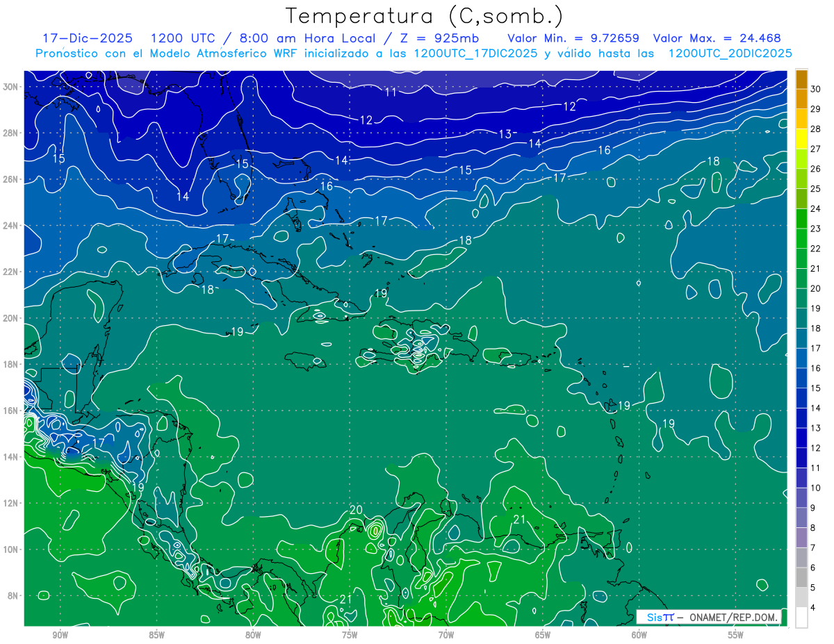Click the '20N' latitude axis label

(x=10, y=318)
